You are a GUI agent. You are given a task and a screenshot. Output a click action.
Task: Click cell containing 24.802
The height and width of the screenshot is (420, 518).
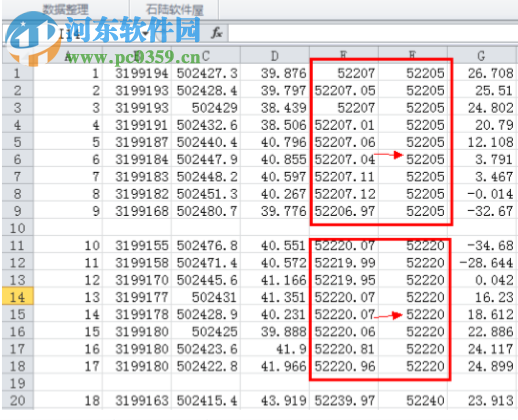[x=481, y=108]
